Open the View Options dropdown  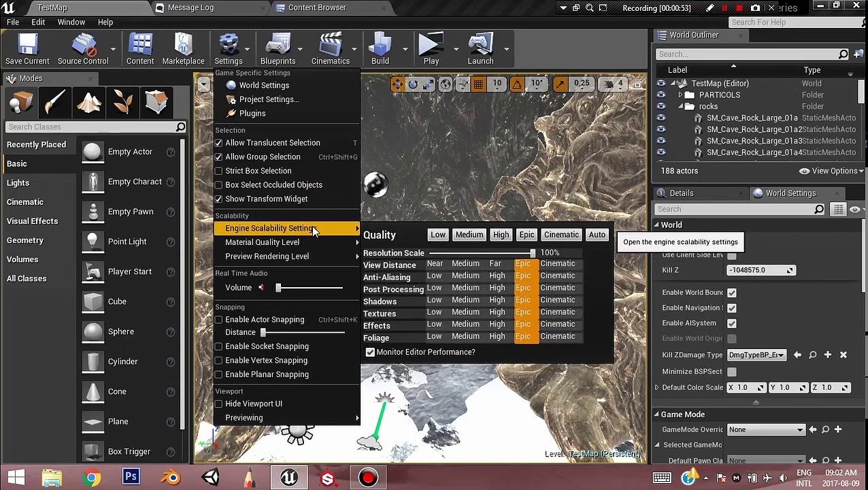831,171
